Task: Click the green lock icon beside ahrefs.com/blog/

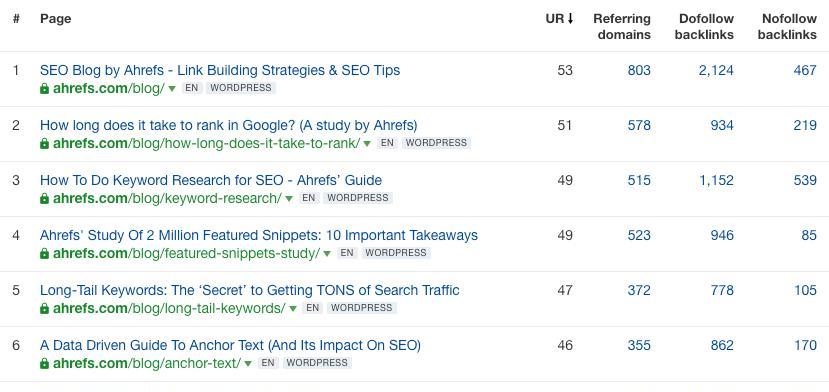Action: click(x=44, y=88)
